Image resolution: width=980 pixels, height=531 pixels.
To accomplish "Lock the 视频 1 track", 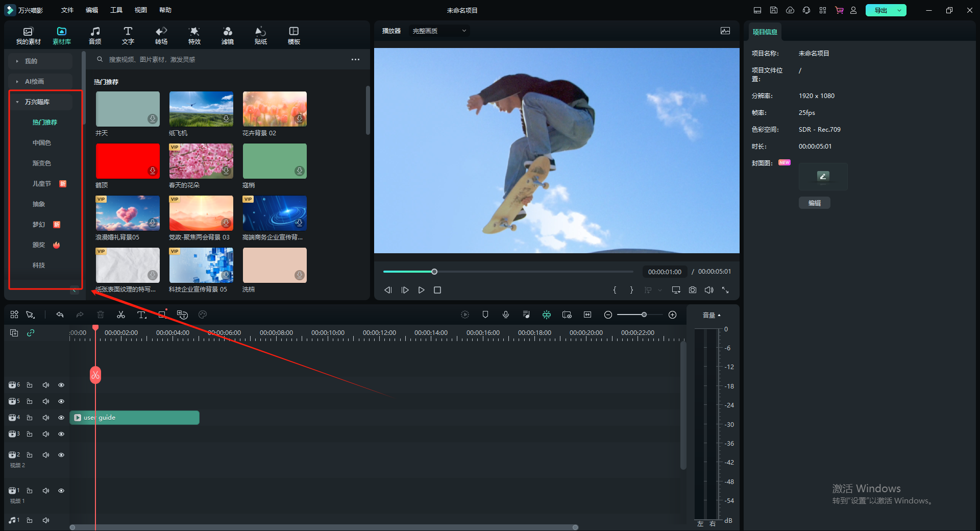I will (x=30, y=491).
